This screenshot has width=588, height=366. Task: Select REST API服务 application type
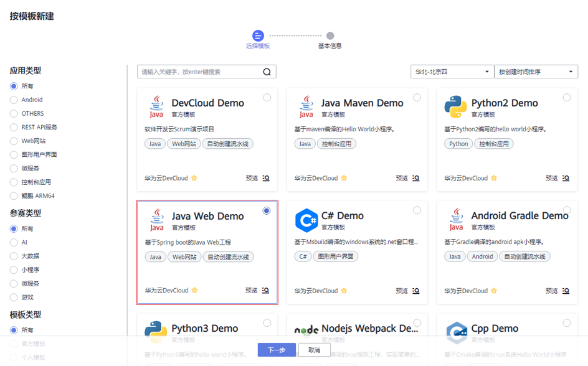[x=14, y=128]
